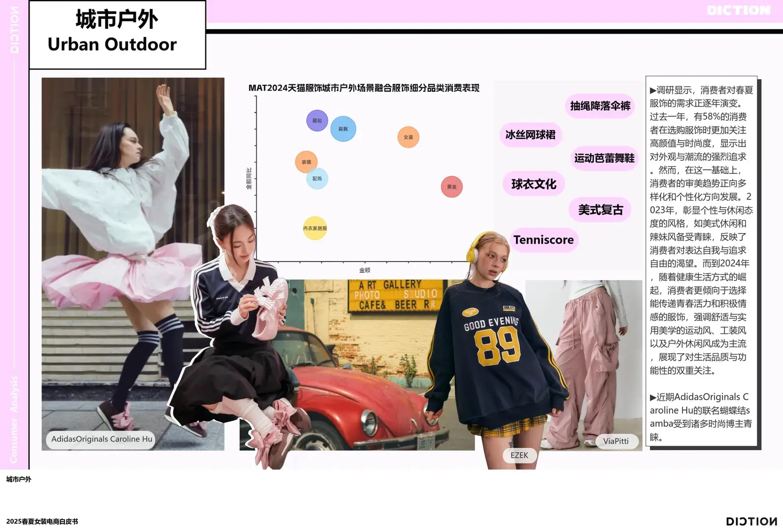This screenshot has height=532, width=783.
Task: Click the Consumer Analysis sidebar text
Action: pos(14,419)
